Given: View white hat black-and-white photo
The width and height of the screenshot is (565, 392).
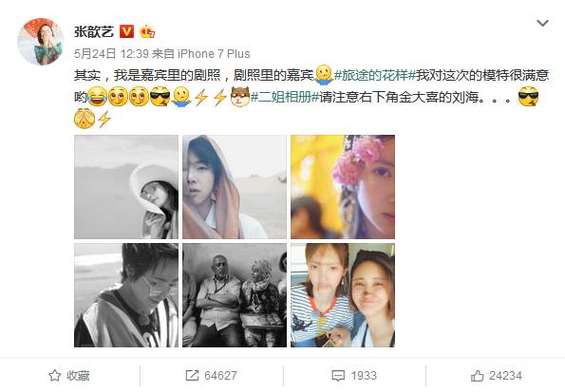Looking at the screenshot, I should (x=126, y=187).
